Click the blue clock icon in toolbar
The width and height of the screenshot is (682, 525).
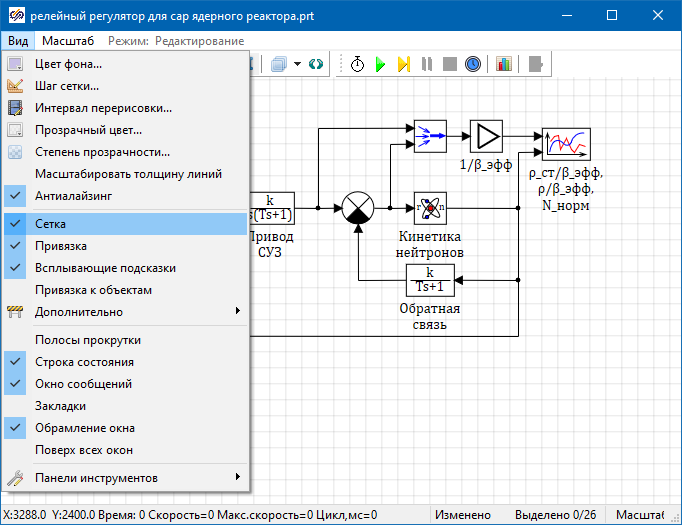point(472,64)
